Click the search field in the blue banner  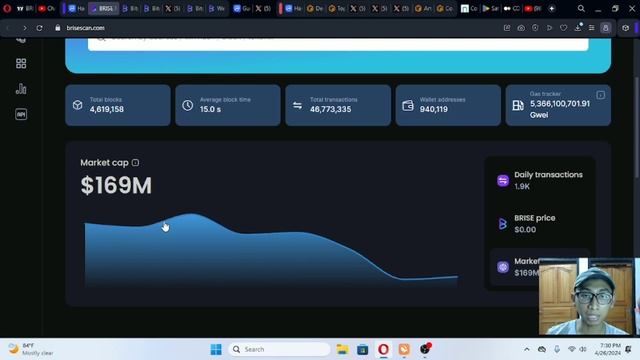coord(338,44)
